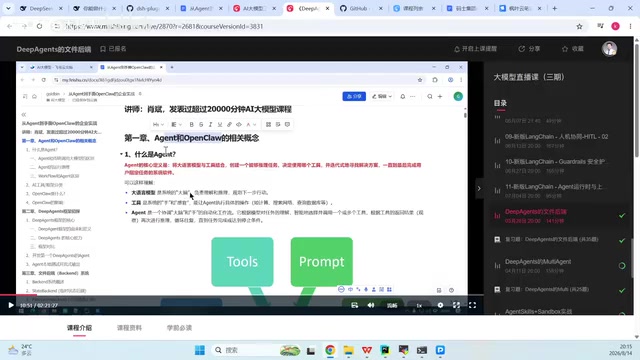The image size is (640, 360).
Task: Bookmark this page with the star
Action: (579, 26)
